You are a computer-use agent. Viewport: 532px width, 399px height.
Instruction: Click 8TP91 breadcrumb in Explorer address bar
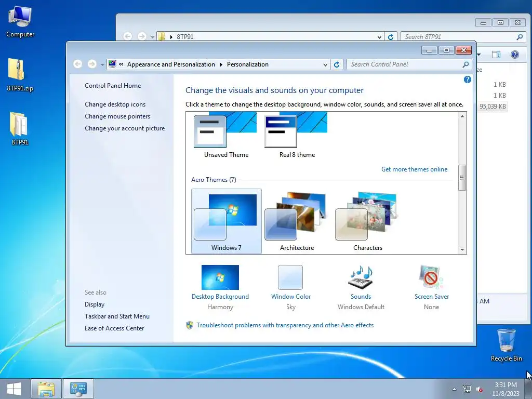pos(185,37)
